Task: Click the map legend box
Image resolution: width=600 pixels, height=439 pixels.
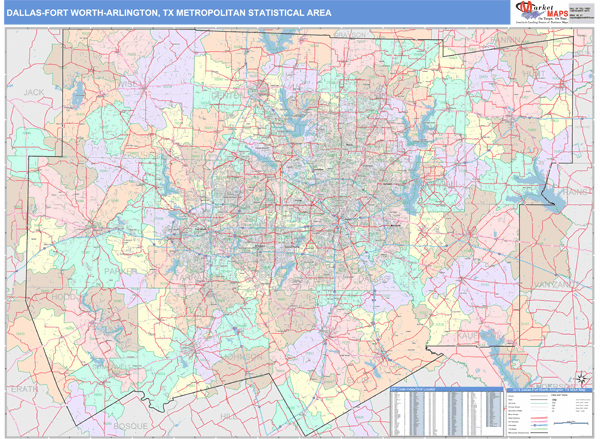Action: click(x=549, y=411)
